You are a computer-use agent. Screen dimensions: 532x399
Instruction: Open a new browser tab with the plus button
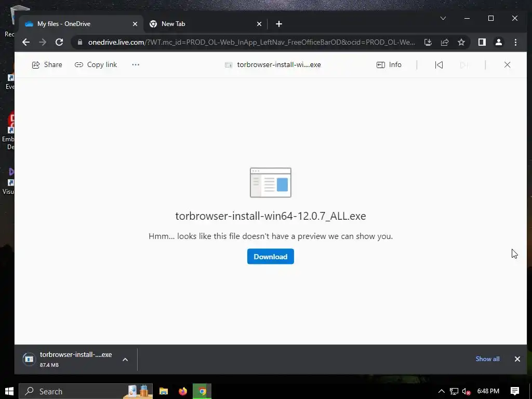pyautogui.click(x=279, y=24)
